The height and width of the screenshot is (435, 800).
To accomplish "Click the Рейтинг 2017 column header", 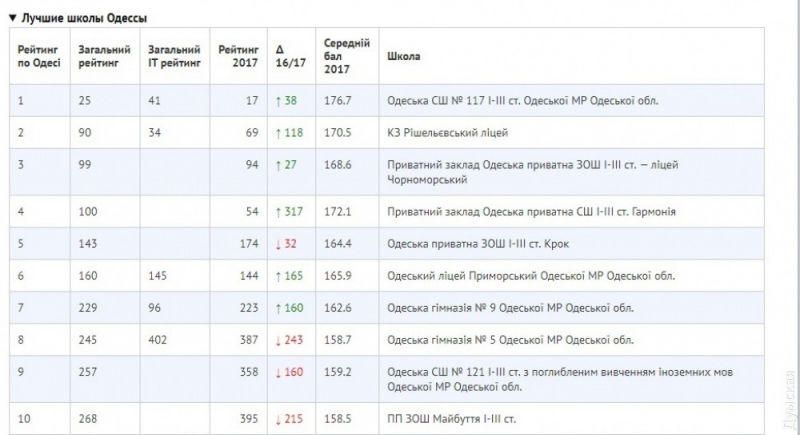I will 238,56.
